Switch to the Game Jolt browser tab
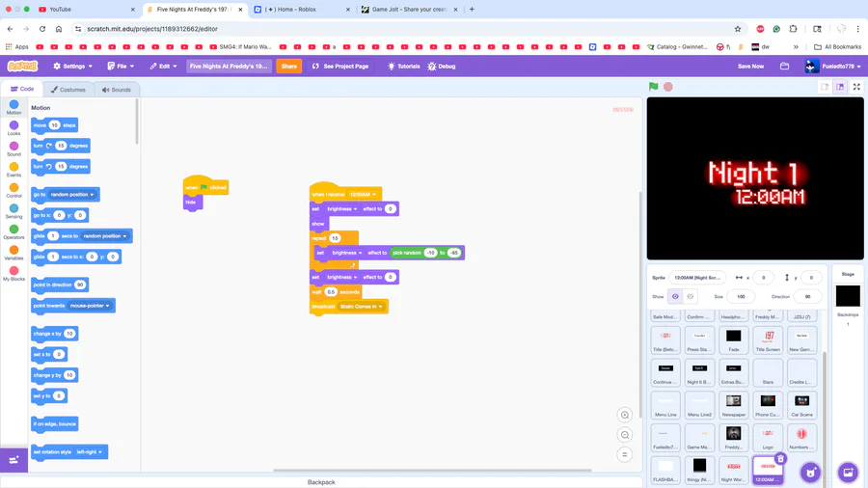Image resolution: width=868 pixels, height=488 pixels. coord(410,10)
